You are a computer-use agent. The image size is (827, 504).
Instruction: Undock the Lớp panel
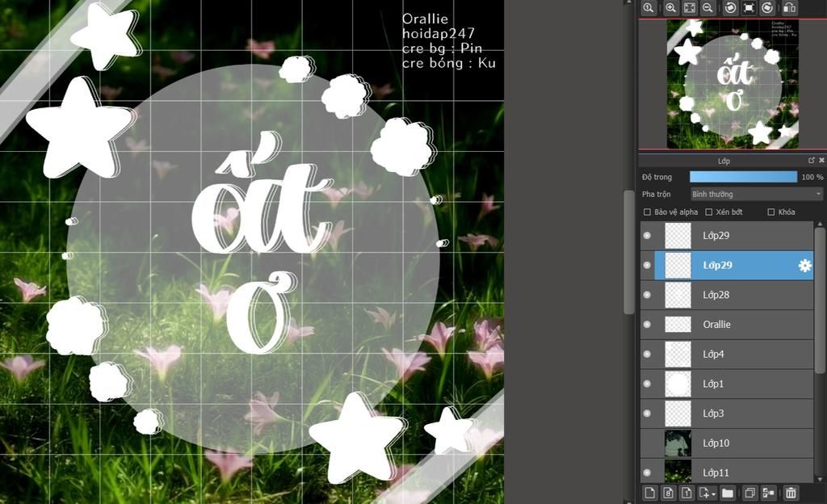pos(811,160)
